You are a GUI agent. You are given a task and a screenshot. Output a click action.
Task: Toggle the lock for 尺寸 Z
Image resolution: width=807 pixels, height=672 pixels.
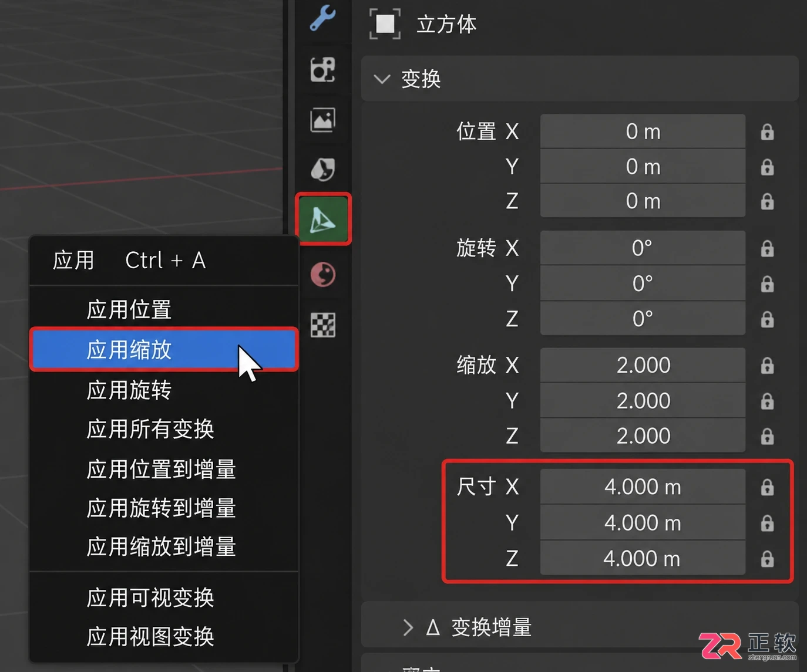tap(767, 558)
